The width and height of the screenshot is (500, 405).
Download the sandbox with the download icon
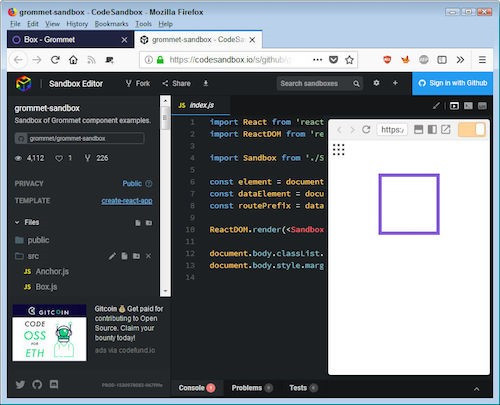point(206,83)
